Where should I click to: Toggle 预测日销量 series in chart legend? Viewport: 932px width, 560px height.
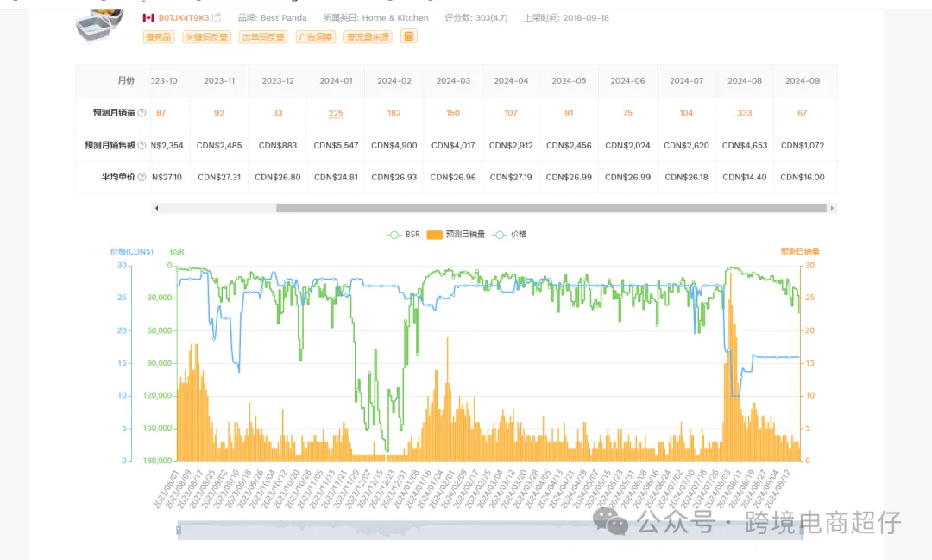click(x=456, y=234)
